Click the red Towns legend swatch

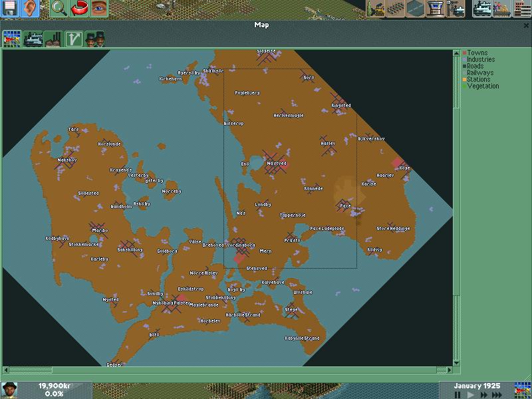464,53
